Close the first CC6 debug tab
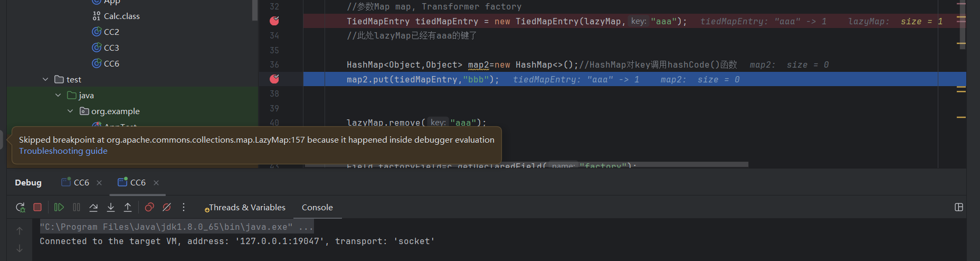Screen dimensions: 980x261 click(x=99, y=183)
